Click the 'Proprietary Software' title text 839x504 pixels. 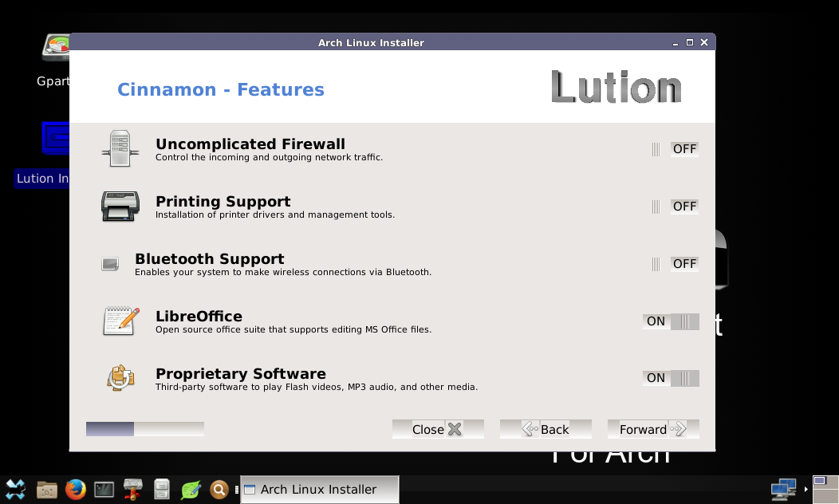click(x=240, y=373)
